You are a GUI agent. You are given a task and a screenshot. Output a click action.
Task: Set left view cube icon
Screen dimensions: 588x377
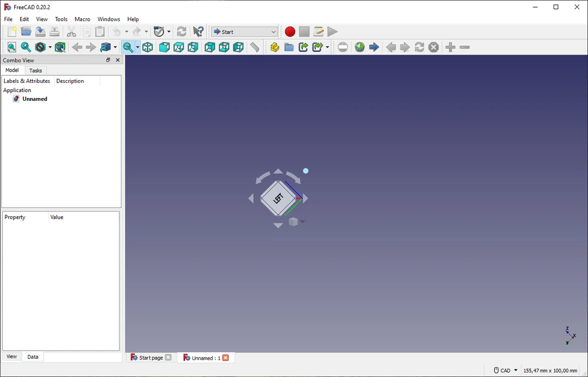click(x=238, y=47)
